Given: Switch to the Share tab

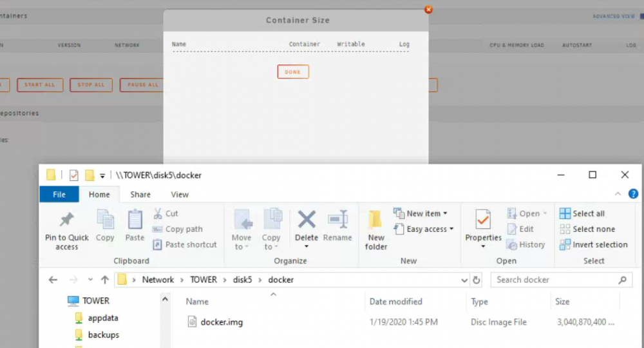Looking at the screenshot, I should pyautogui.click(x=140, y=195).
